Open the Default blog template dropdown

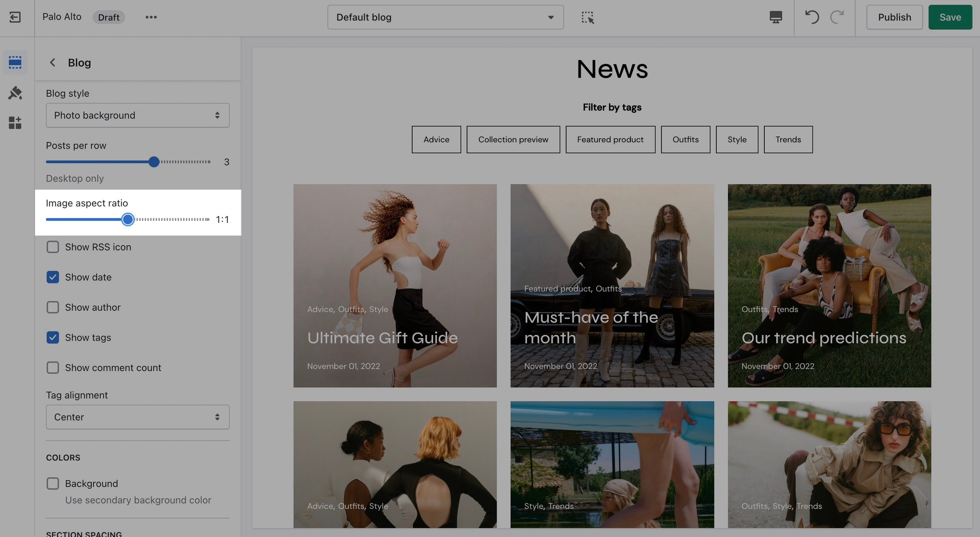(445, 17)
